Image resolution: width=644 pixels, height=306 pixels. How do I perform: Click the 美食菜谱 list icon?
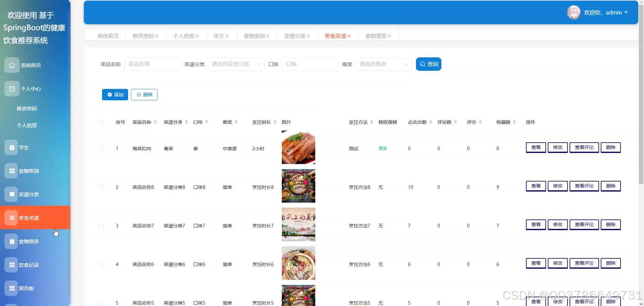[11, 218]
